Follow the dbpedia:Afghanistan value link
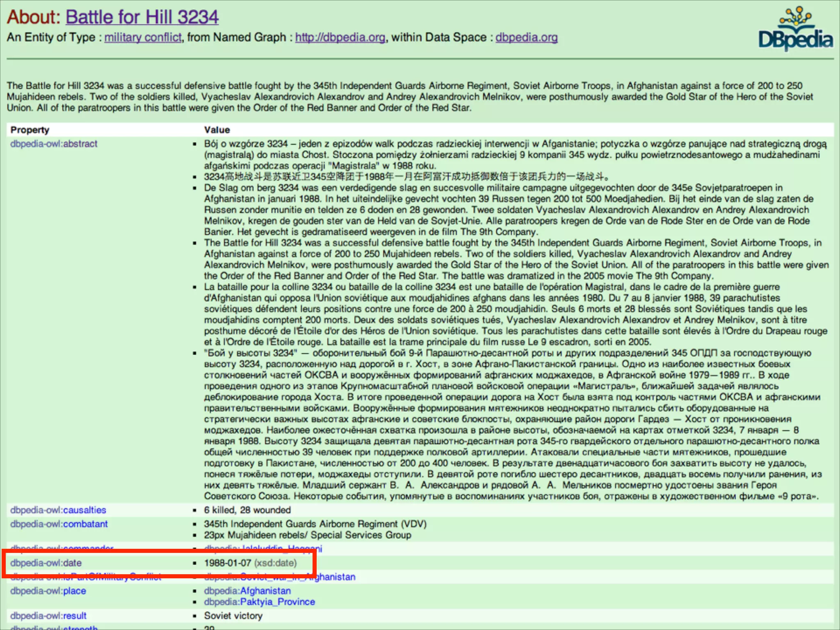840x630 pixels. click(x=247, y=591)
